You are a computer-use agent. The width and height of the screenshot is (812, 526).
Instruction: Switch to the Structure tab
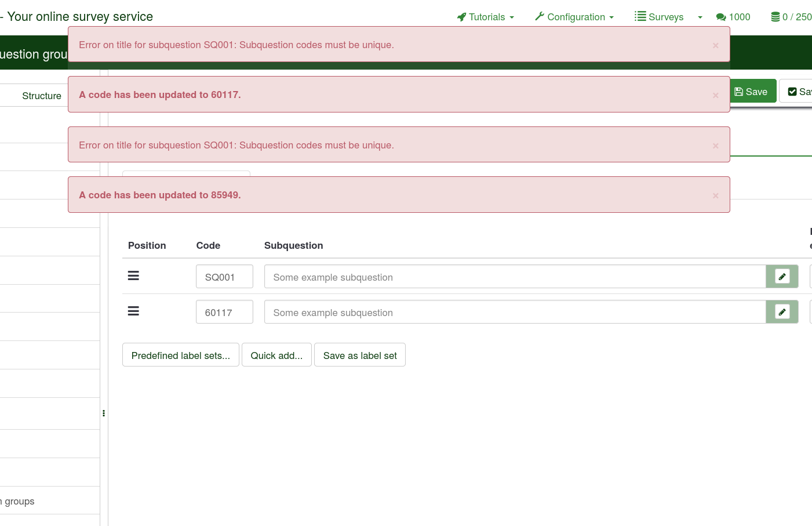[42, 96]
